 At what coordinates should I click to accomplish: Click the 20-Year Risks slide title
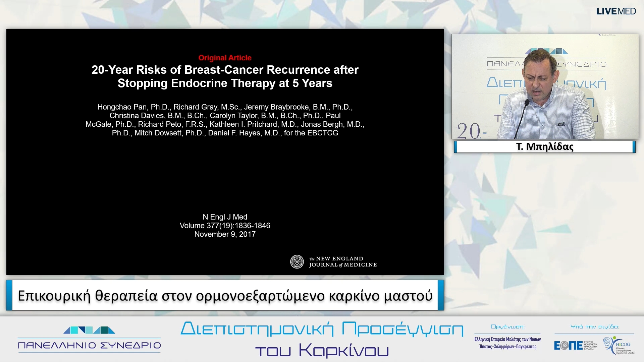[x=225, y=76]
